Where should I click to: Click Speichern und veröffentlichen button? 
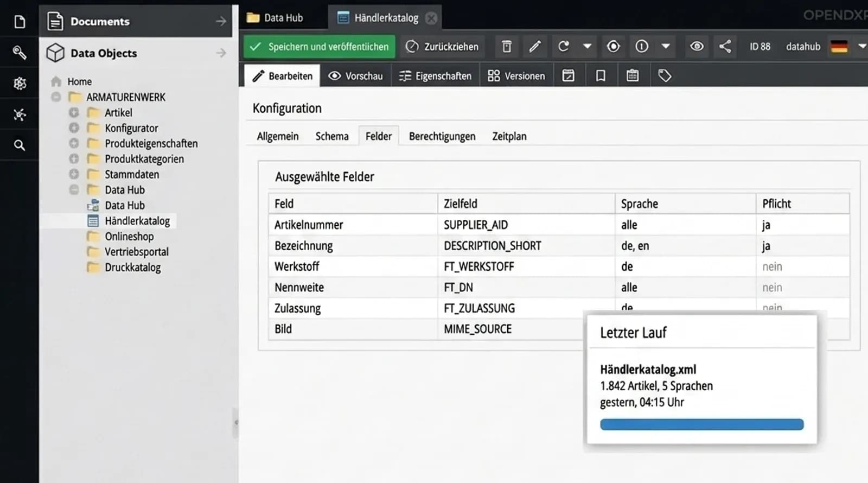[x=320, y=47]
